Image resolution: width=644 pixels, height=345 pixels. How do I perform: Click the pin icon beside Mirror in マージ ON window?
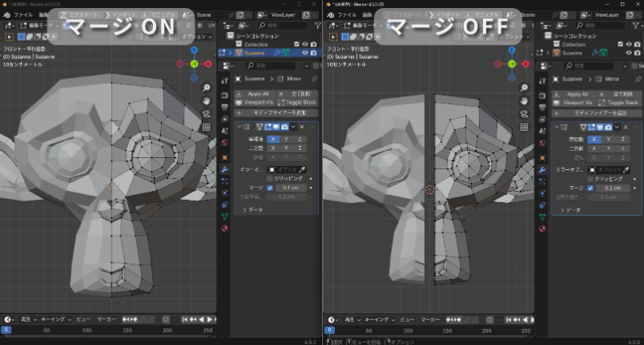point(313,78)
